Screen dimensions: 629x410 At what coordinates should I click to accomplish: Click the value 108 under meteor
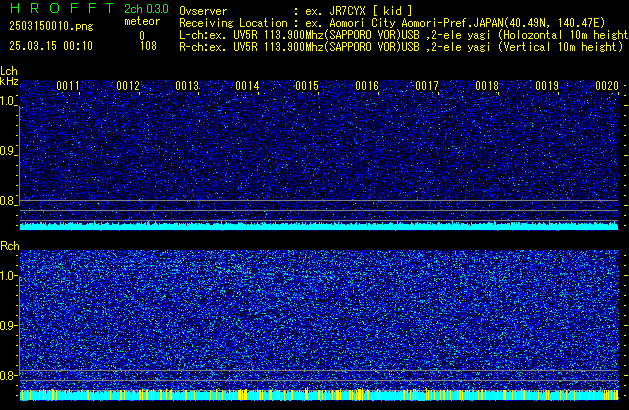coord(148,46)
